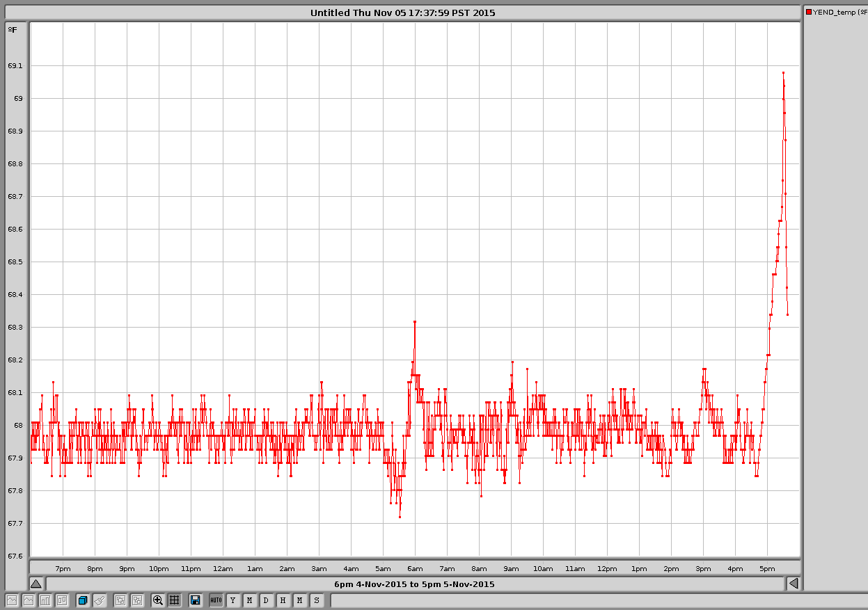
Task: Click the chart title Untitled Thu Nov 05
Action: [x=403, y=13]
